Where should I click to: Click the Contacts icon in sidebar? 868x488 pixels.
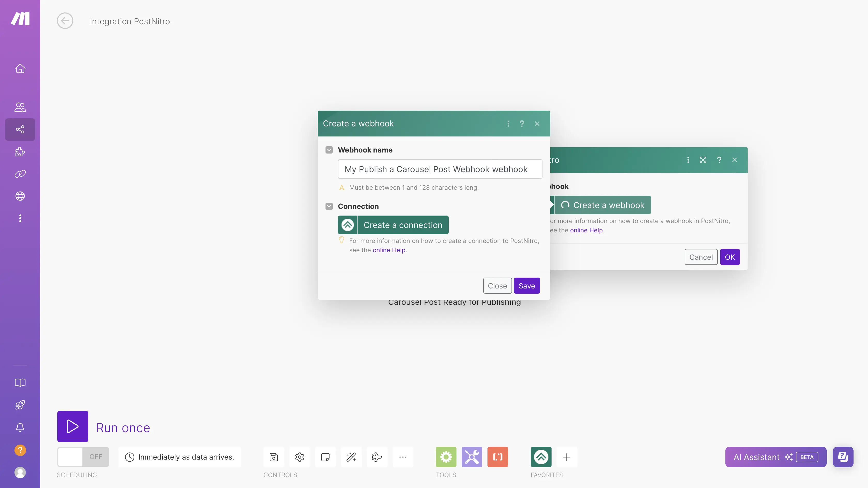pyautogui.click(x=20, y=107)
